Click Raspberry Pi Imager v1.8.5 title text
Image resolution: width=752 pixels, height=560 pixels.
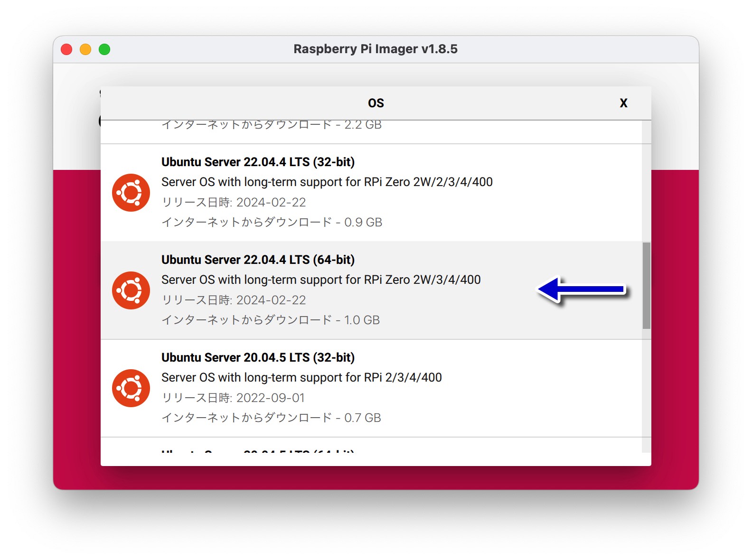(376, 49)
